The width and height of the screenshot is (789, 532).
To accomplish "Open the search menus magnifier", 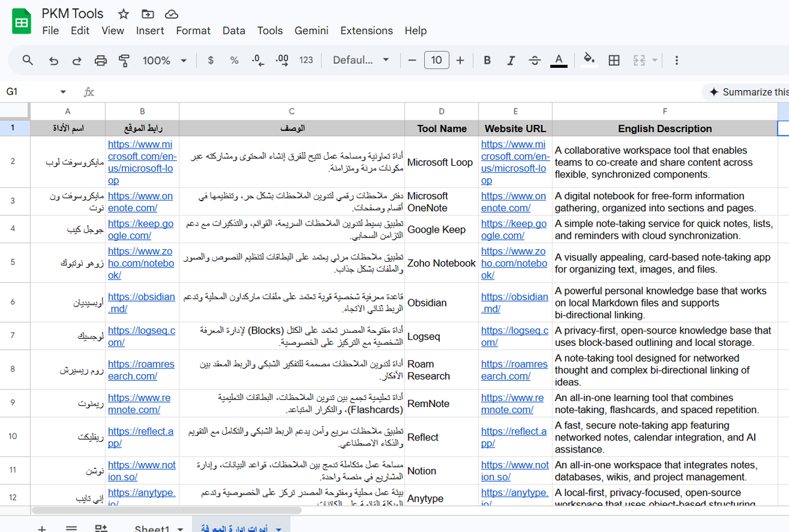I will coord(28,60).
